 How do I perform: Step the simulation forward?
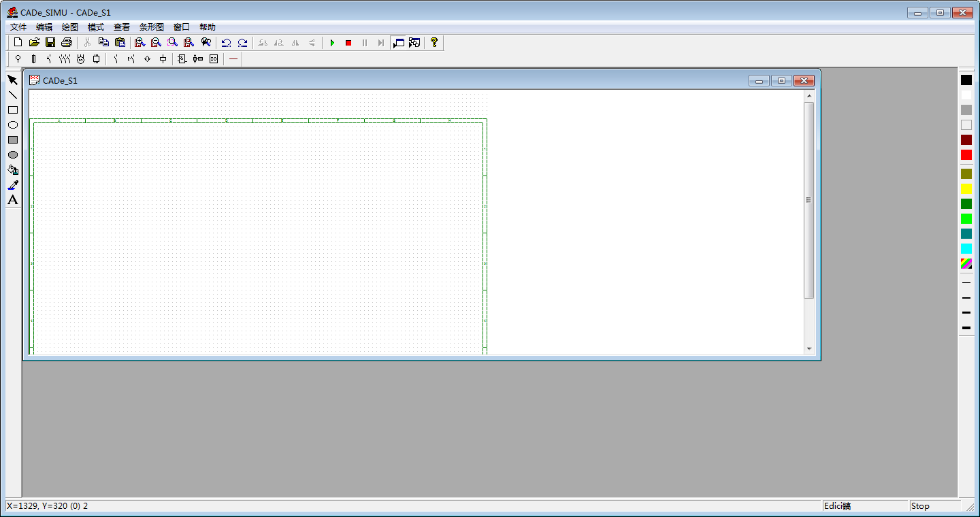tap(380, 42)
